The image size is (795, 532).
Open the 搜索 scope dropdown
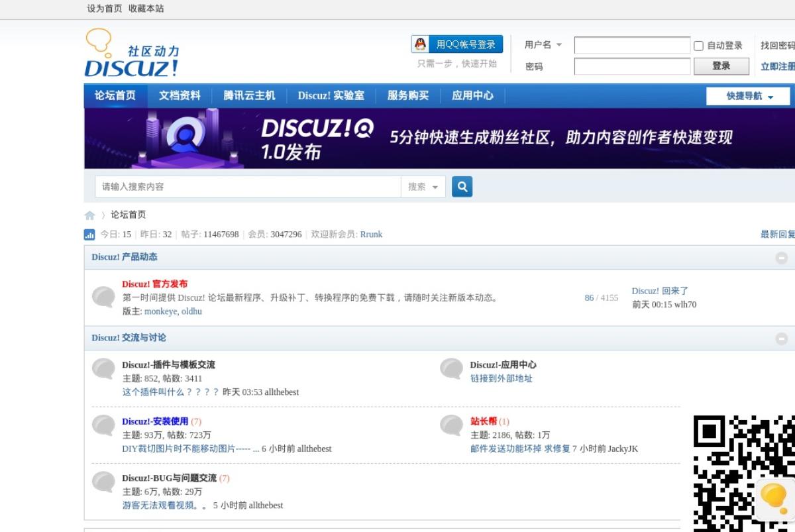click(423, 187)
